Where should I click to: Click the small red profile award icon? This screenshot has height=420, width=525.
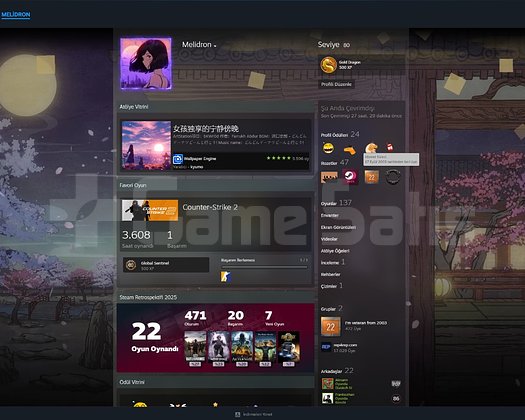pos(390,147)
